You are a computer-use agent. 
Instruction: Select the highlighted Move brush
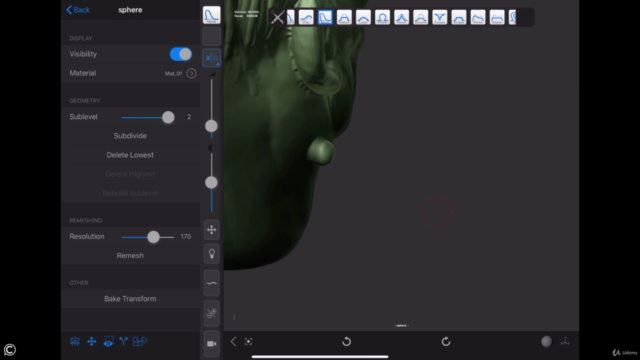pyautogui.click(x=325, y=18)
